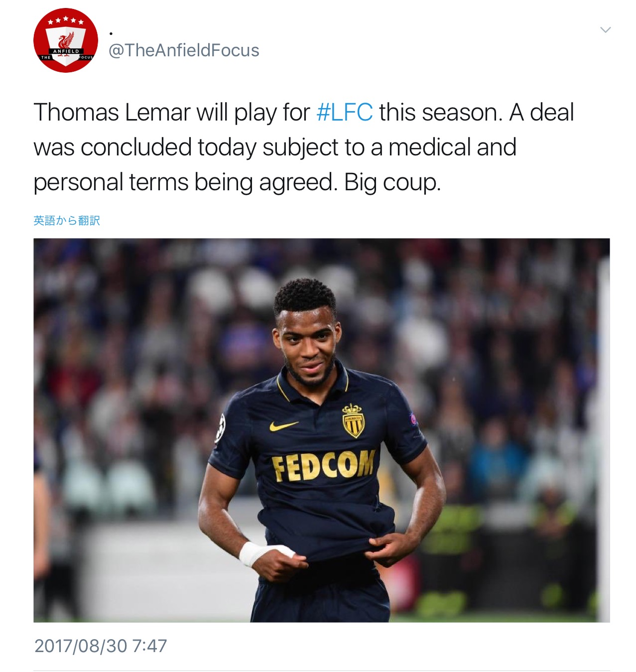Open the @TheAnfieldFocus handle link
Image resolution: width=636 pixels, height=672 pixels.
[x=184, y=50]
